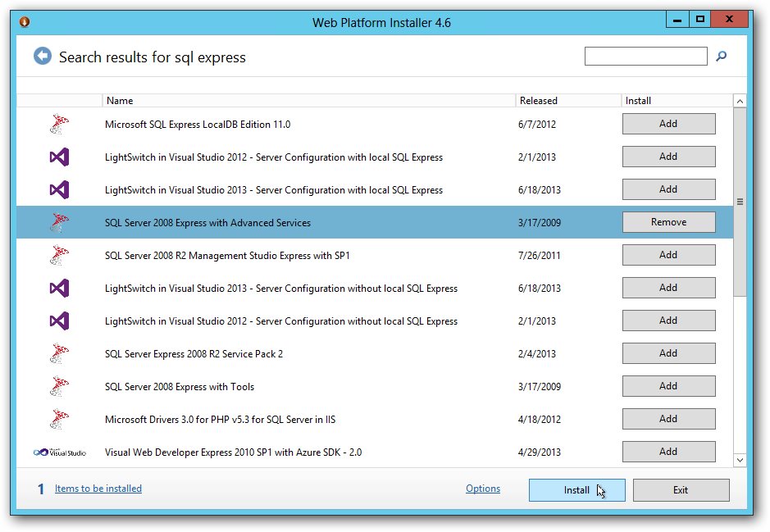The height and width of the screenshot is (532, 770).
Task: Click the scrollbar down arrow
Action: pyautogui.click(x=740, y=461)
